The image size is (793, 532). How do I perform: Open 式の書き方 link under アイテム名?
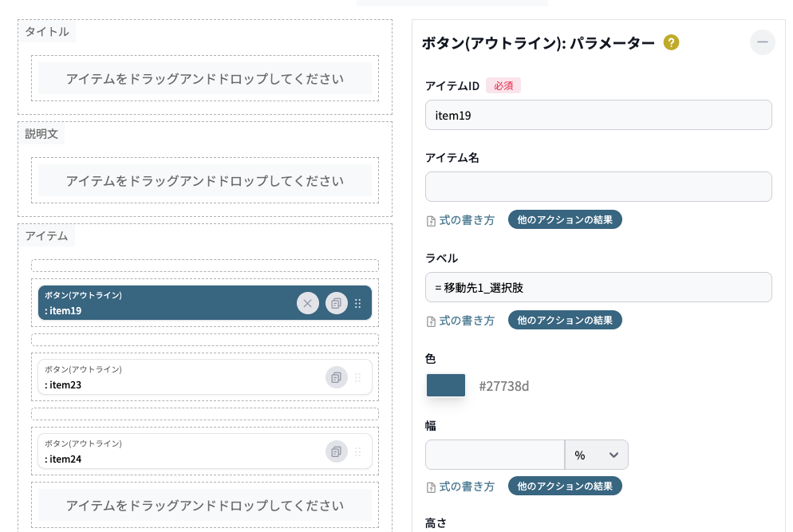tap(460, 220)
